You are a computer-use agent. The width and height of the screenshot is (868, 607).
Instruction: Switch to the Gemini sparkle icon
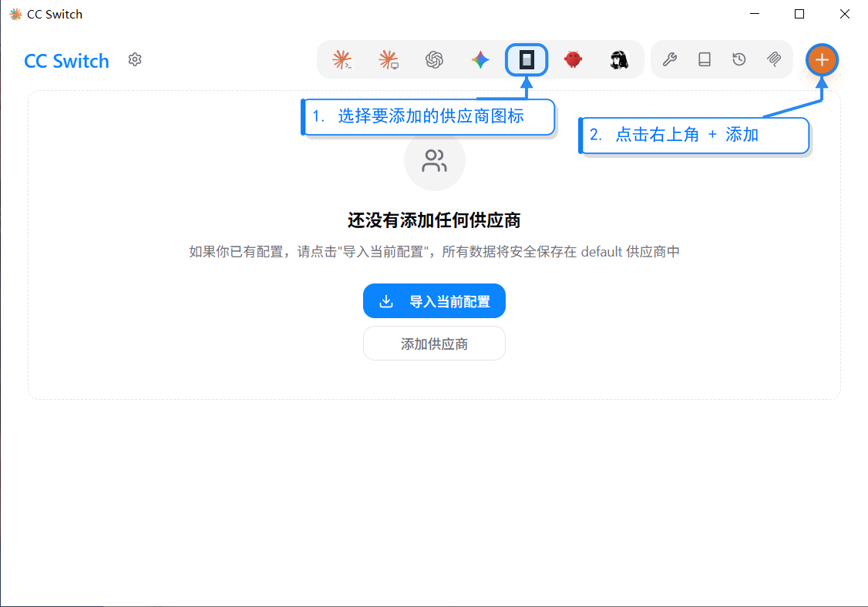pos(480,59)
